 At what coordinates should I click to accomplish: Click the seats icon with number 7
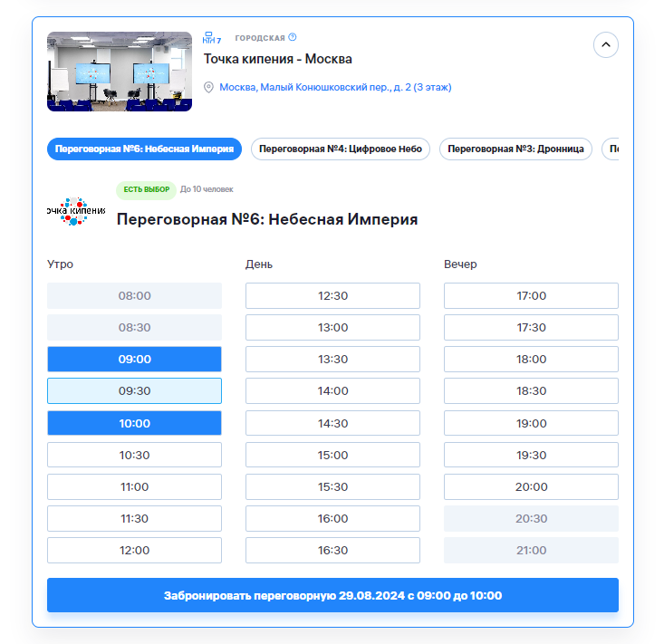pos(212,38)
